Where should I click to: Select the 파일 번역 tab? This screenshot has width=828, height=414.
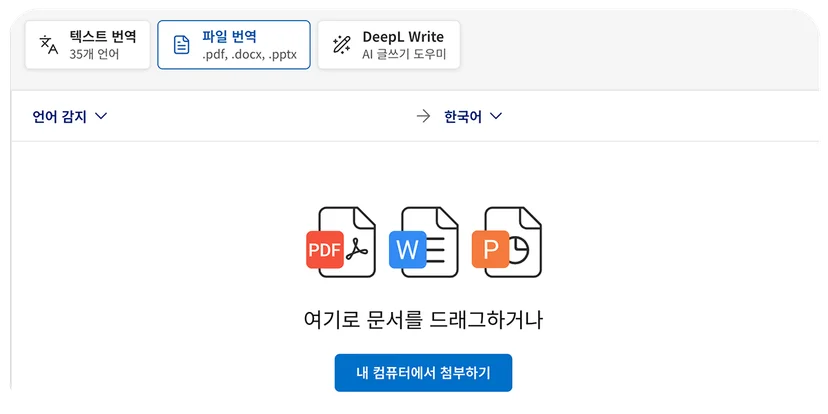pos(234,45)
